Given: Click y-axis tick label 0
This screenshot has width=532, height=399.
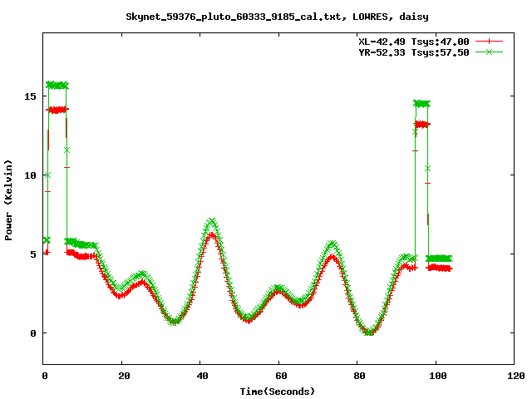Looking at the screenshot, I should click(33, 333).
